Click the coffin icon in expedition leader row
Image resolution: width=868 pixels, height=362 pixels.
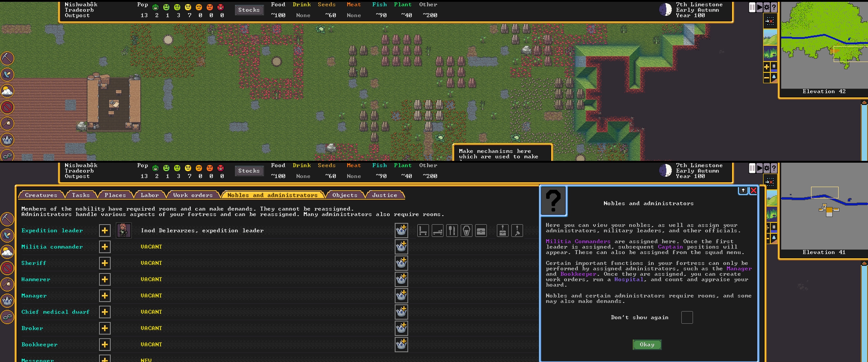[467, 231]
